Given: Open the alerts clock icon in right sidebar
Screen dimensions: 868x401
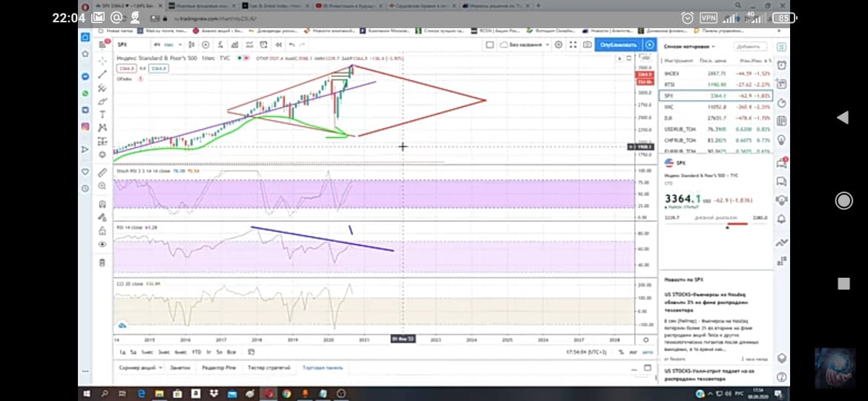Looking at the screenshot, I should pyautogui.click(x=782, y=65).
